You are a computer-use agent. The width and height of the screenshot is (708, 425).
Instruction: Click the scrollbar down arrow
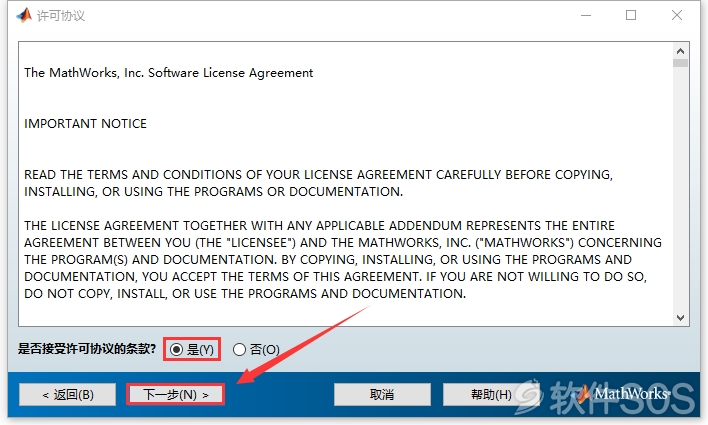pyautogui.click(x=680, y=318)
